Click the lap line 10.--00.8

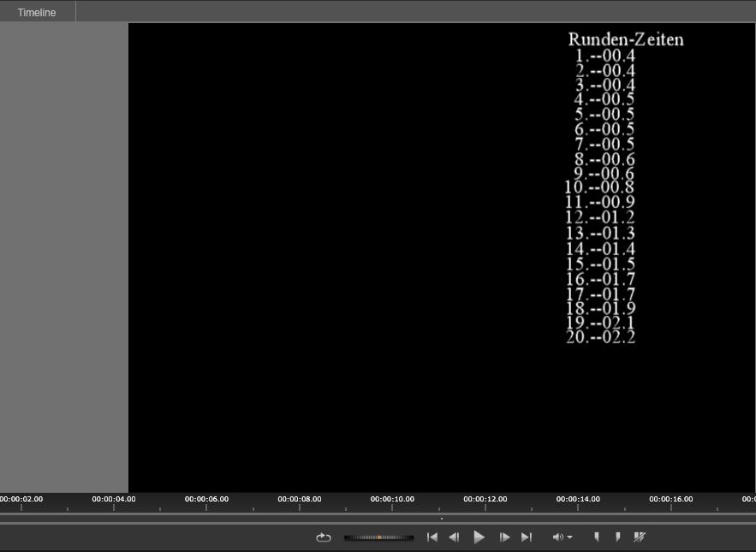coord(599,187)
